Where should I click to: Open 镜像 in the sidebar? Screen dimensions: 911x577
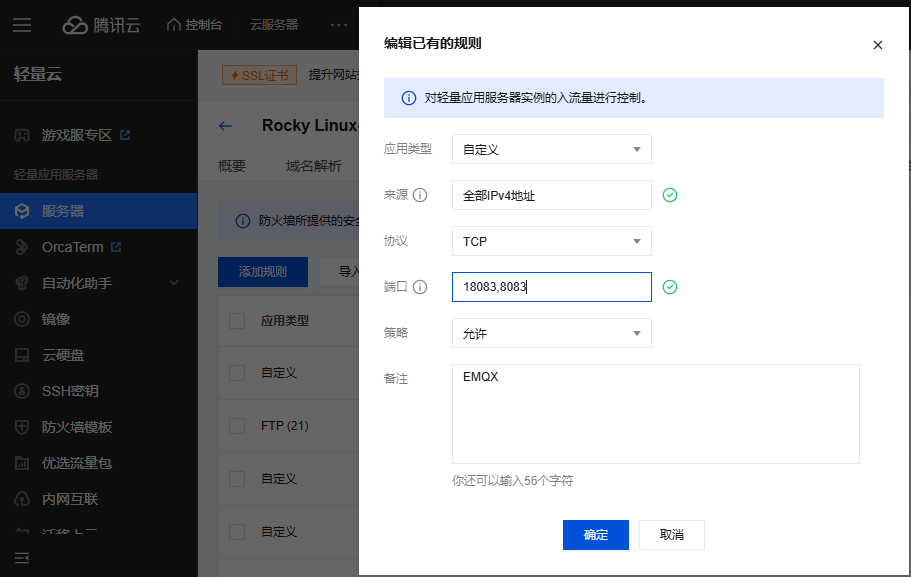tap(56, 319)
